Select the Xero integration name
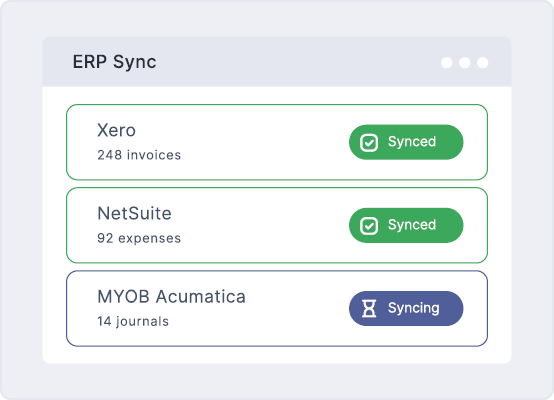The height and width of the screenshot is (400, 554). pos(116,130)
